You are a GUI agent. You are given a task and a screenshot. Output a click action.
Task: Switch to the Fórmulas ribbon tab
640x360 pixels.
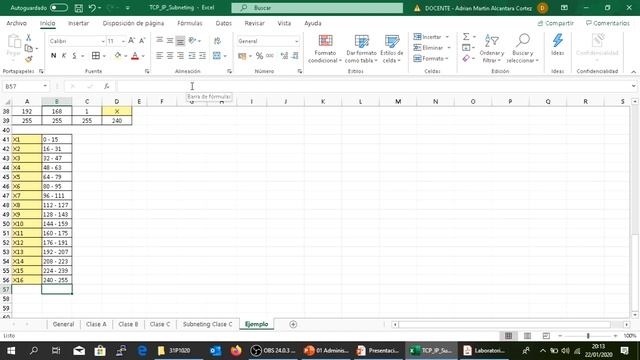point(190,23)
